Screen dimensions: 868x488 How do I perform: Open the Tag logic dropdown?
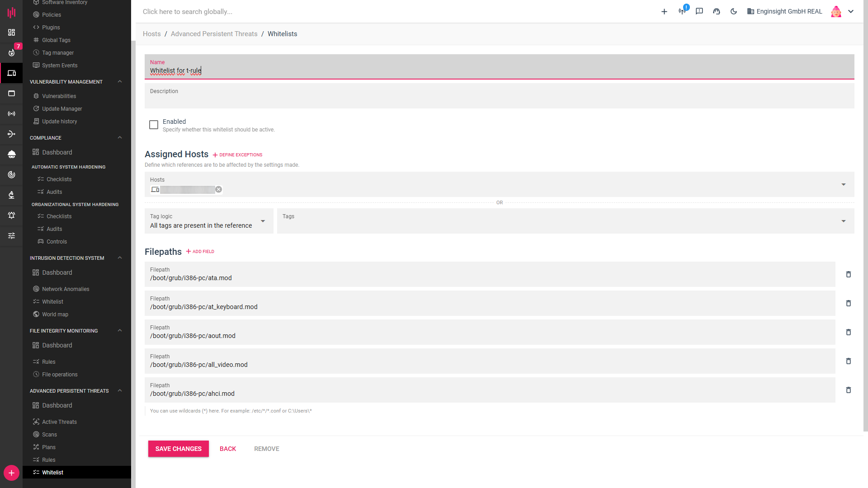[x=262, y=221]
